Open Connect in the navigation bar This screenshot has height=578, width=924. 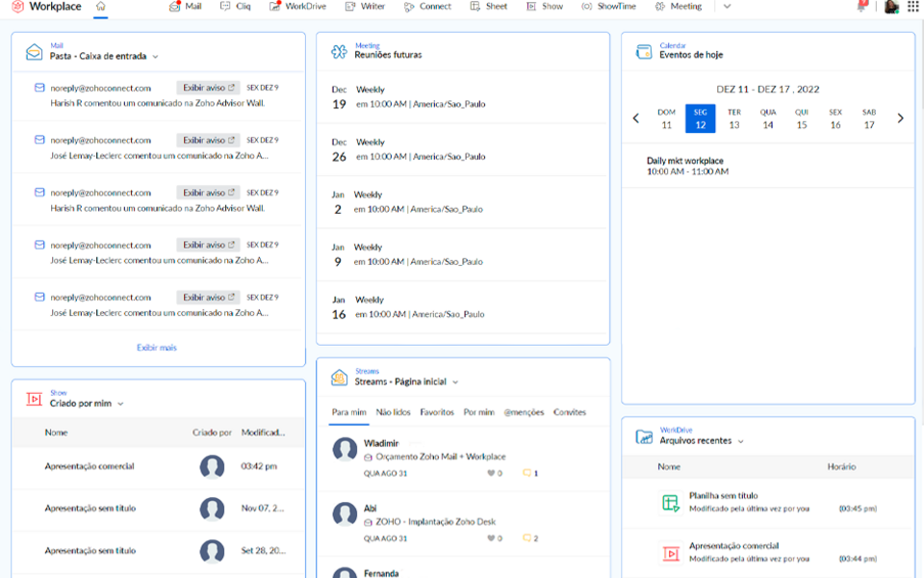click(427, 7)
